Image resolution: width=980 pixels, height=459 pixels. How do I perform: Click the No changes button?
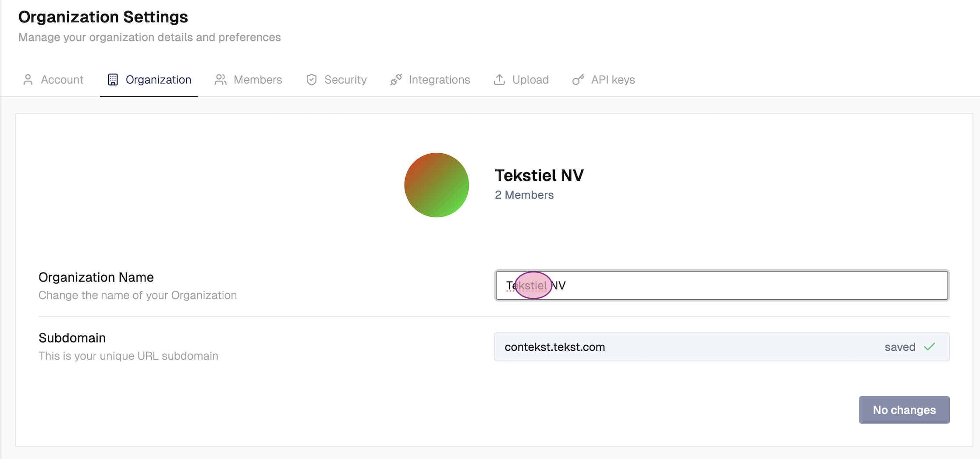click(x=904, y=410)
